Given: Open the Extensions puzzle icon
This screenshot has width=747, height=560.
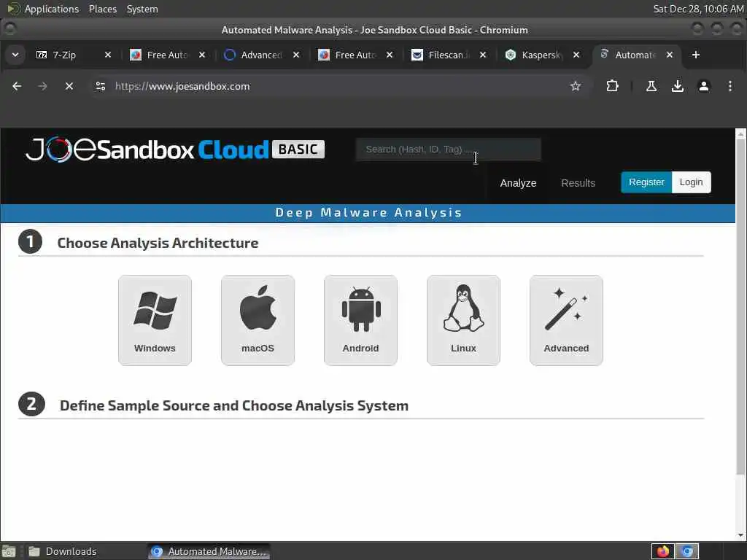Looking at the screenshot, I should click(612, 86).
